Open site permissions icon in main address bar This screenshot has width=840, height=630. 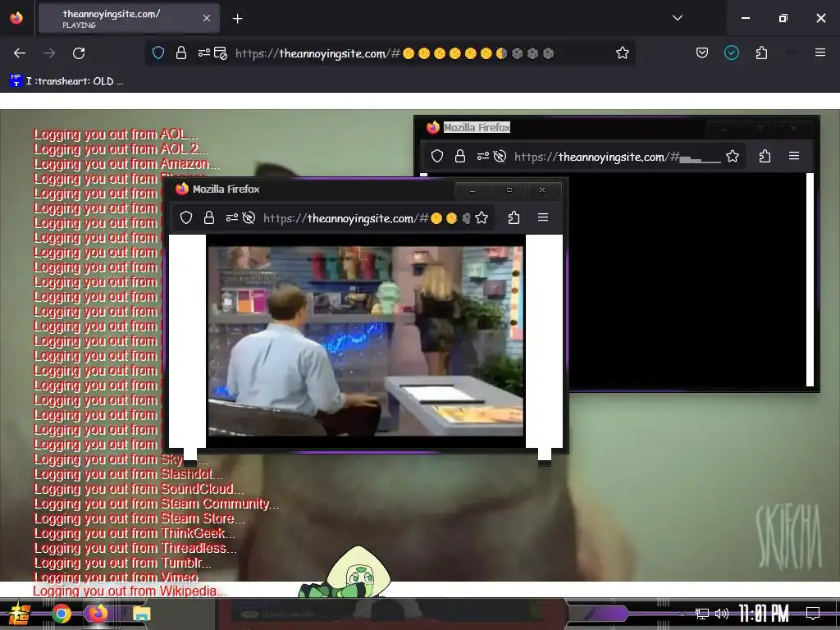coord(204,52)
